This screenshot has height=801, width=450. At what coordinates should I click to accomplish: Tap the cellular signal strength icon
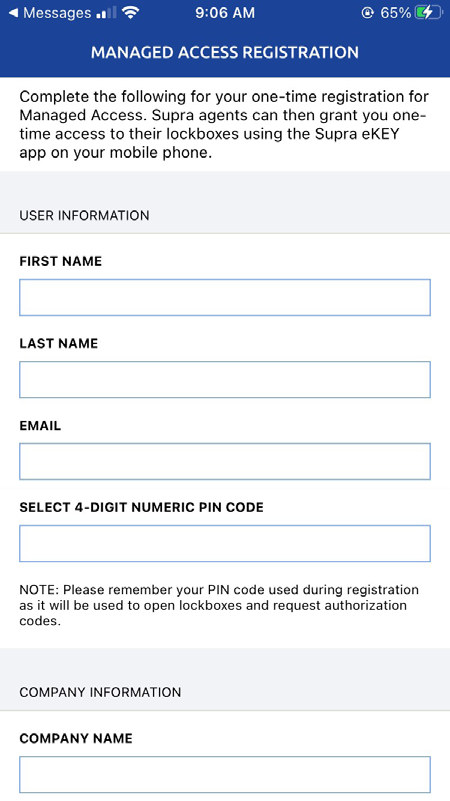coord(106,13)
